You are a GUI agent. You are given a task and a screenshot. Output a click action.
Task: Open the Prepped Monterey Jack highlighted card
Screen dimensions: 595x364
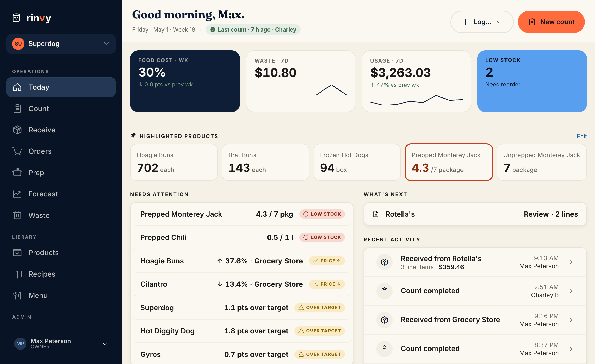click(449, 162)
